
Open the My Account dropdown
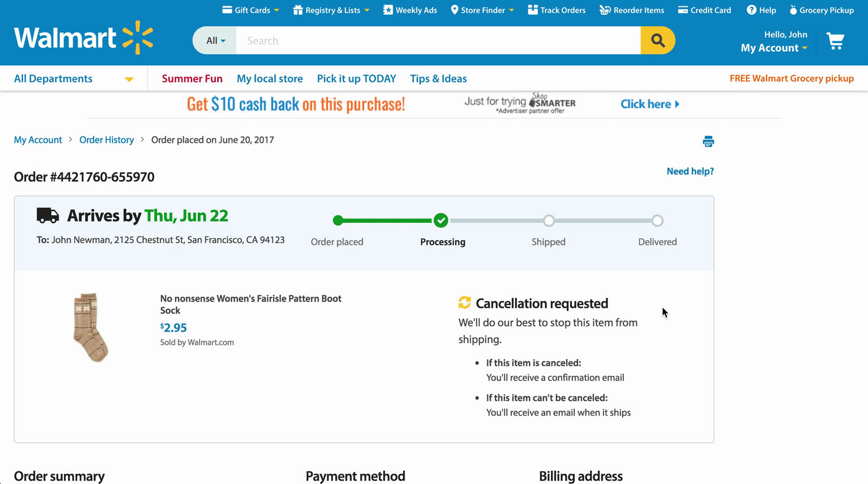(x=774, y=48)
